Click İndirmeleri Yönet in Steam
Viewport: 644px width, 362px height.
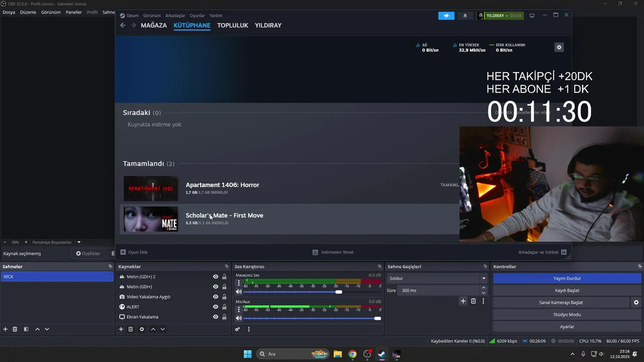pos(333,252)
